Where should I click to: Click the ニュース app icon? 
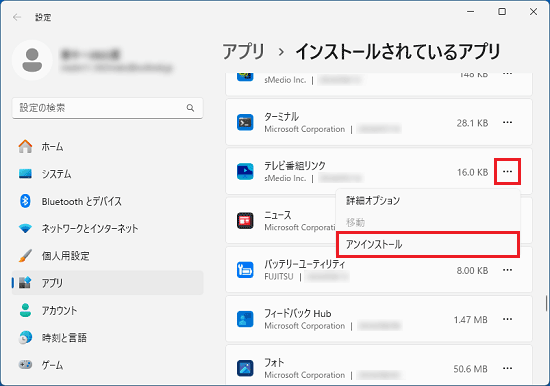245,221
